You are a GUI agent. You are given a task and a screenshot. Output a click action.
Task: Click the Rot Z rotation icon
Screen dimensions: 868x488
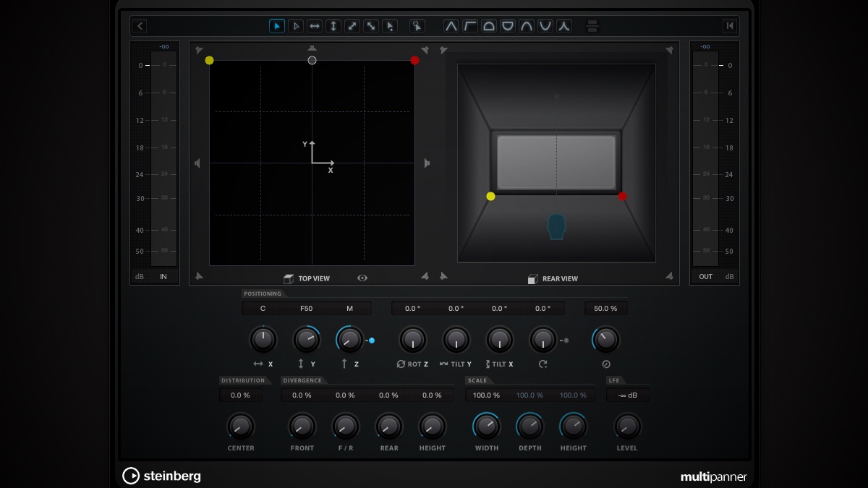click(401, 364)
